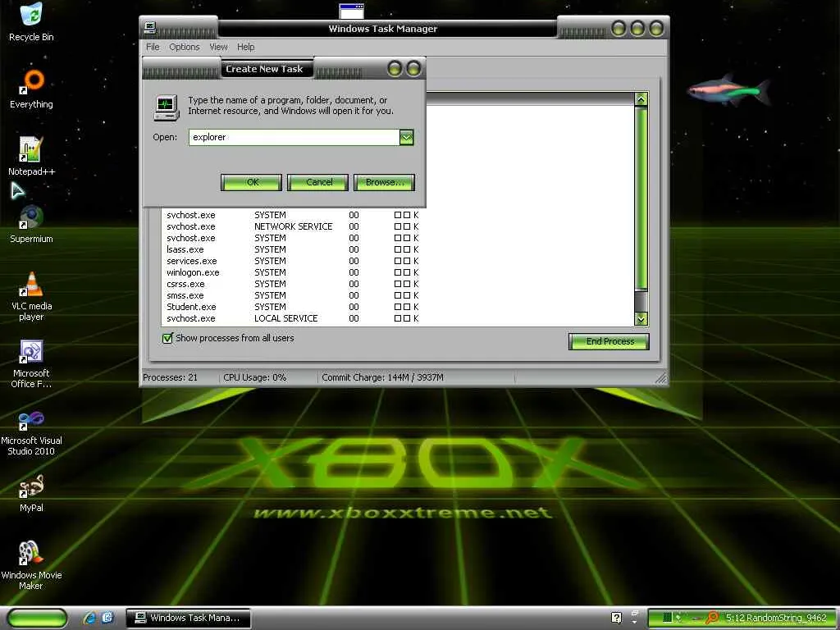Click the Create New Task help round button

395,69
